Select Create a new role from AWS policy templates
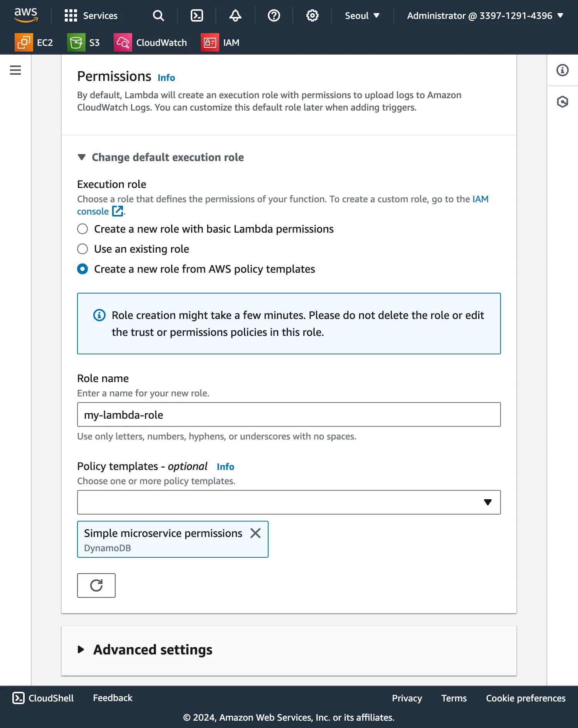This screenshot has height=728, width=578. click(82, 269)
